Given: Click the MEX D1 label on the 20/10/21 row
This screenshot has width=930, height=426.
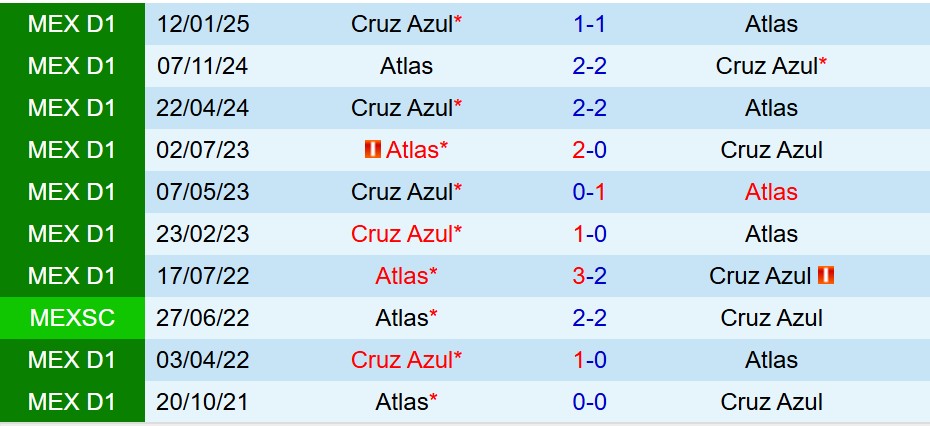Looking at the screenshot, I should pyautogui.click(x=72, y=402).
